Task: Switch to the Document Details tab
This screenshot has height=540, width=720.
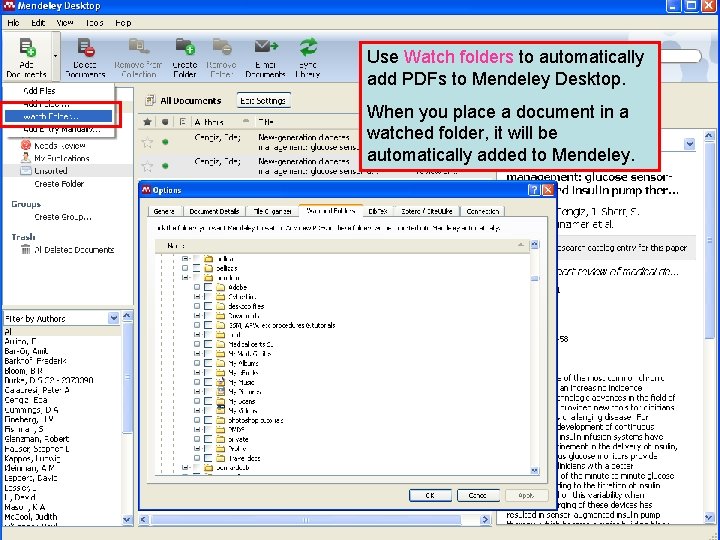Action: [x=214, y=211]
